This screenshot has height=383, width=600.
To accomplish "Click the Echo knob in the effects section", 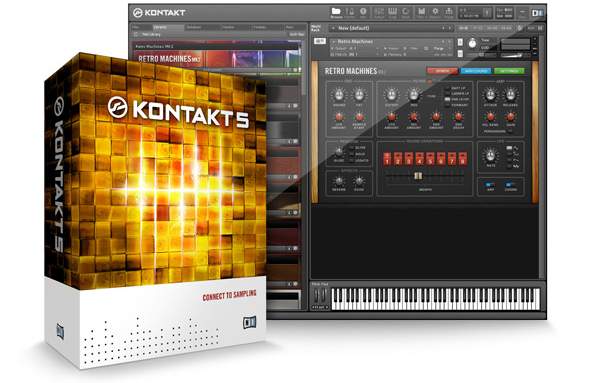I will click(x=359, y=181).
